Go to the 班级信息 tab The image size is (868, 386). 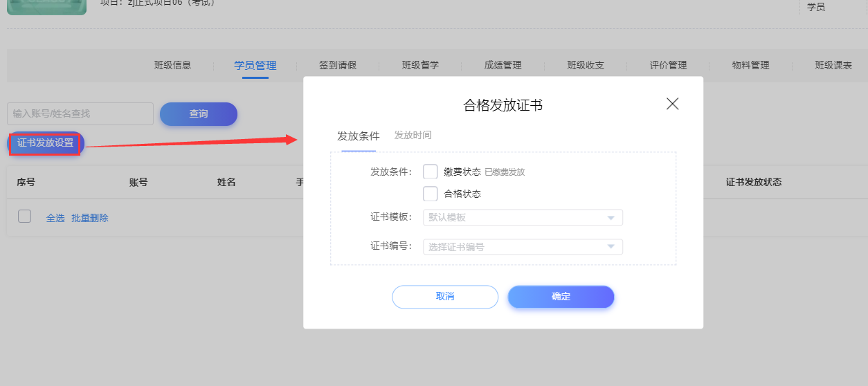pos(172,66)
